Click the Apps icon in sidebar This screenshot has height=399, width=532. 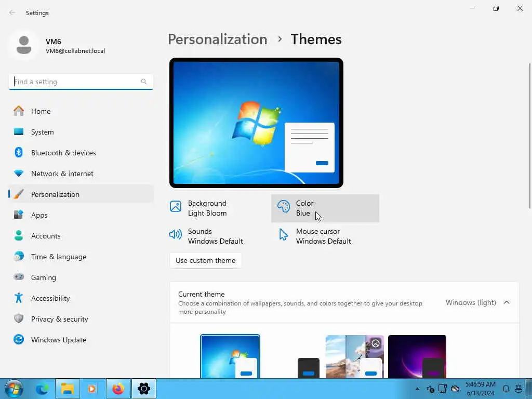(19, 215)
